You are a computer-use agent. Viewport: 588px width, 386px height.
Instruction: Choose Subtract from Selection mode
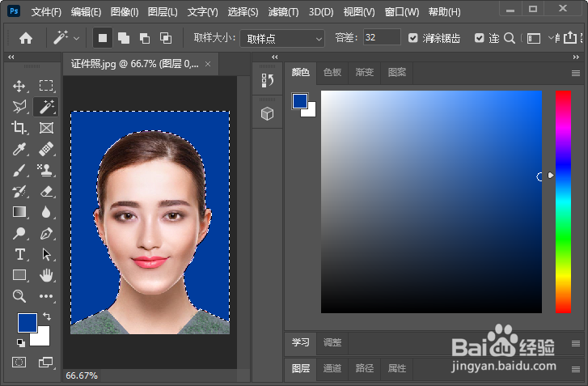pyautogui.click(x=145, y=38)
